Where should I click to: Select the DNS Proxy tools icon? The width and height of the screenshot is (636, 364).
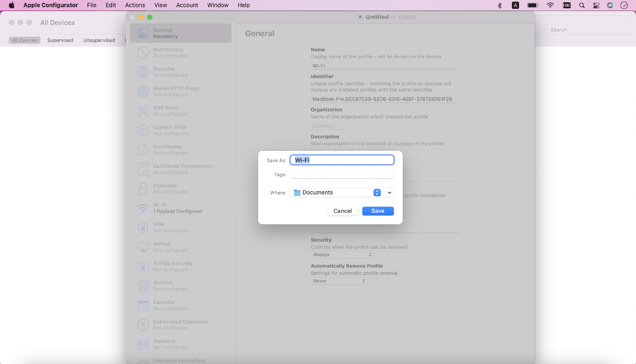[143, 111]
